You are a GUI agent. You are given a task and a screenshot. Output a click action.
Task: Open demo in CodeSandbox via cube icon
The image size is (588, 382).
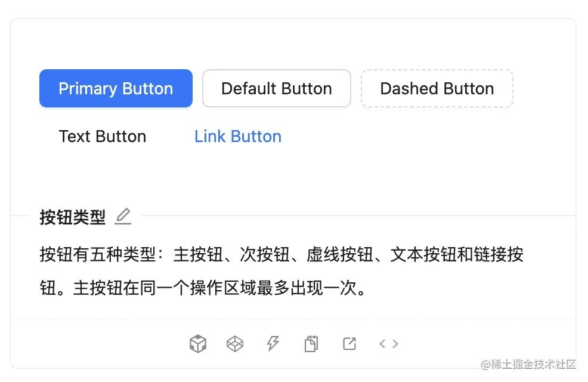[198, 344]
